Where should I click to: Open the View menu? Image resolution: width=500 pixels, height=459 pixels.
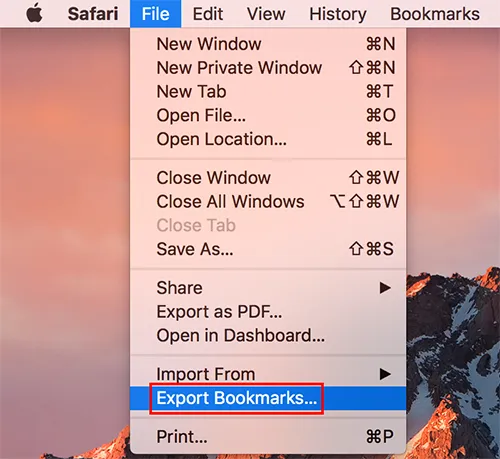click(266, 14)
